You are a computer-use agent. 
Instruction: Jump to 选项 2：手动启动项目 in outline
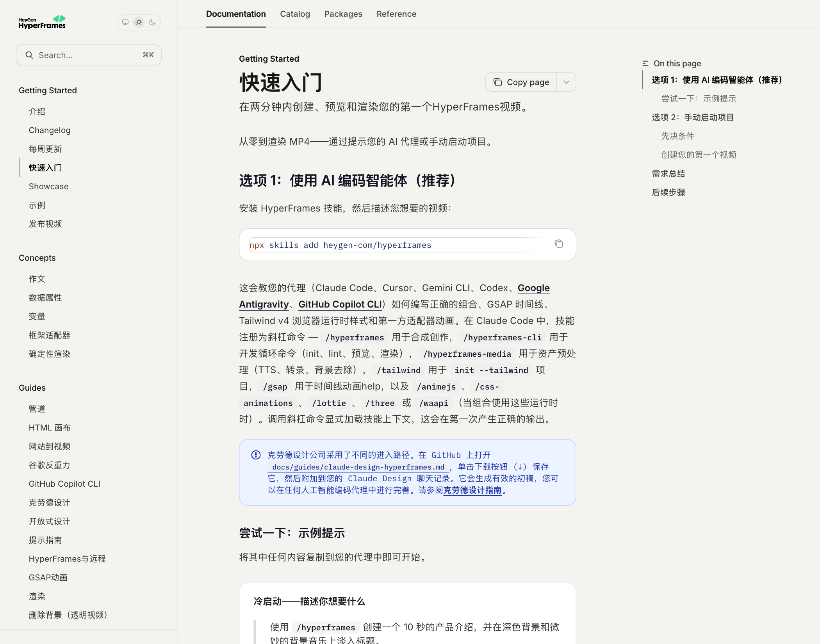pos(693,117)
